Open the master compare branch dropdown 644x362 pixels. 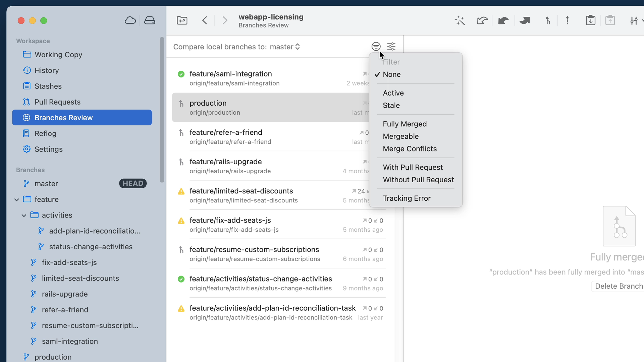click(285, 47)
